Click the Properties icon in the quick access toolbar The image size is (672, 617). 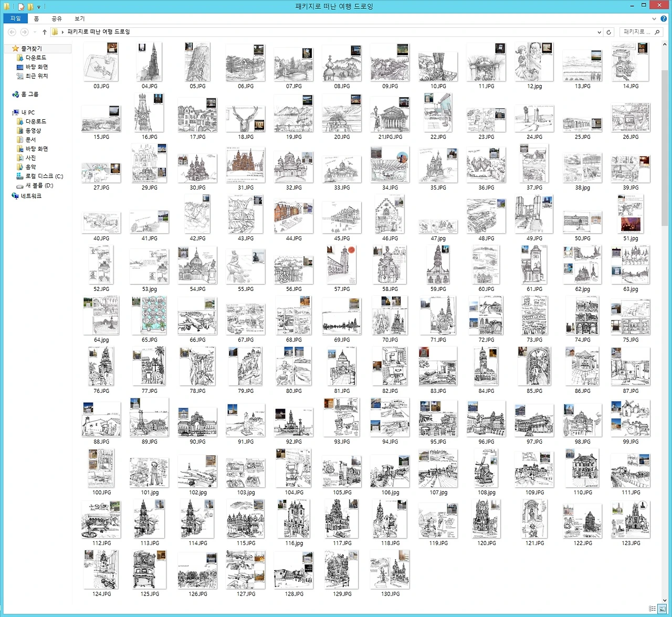pyautogui.click(x=21, y=7)
